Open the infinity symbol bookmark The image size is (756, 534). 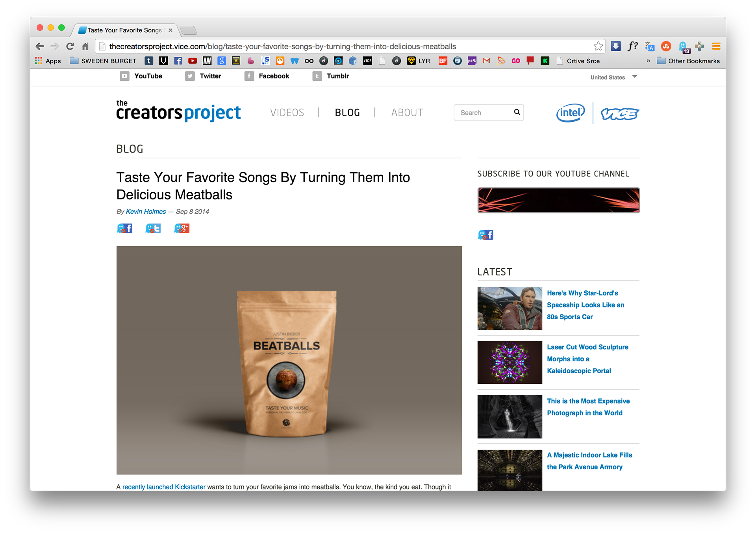coord(309,61)
